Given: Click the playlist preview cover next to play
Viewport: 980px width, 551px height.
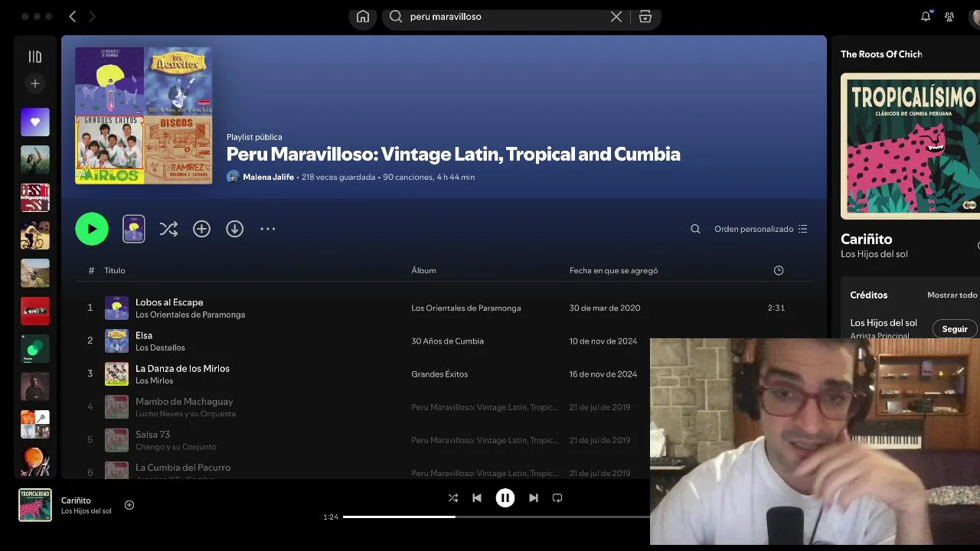Looking at the screenshot, I should (134, 229).
